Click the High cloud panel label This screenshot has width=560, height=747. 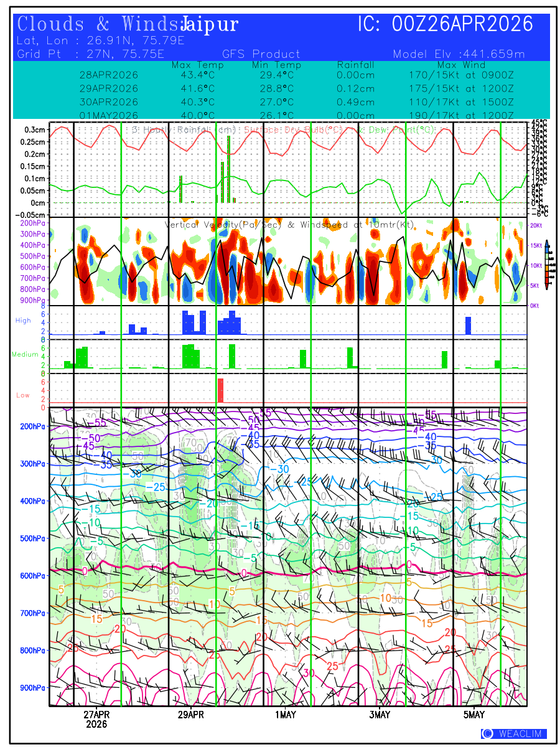pyautogui.click(x=23, y=320)
